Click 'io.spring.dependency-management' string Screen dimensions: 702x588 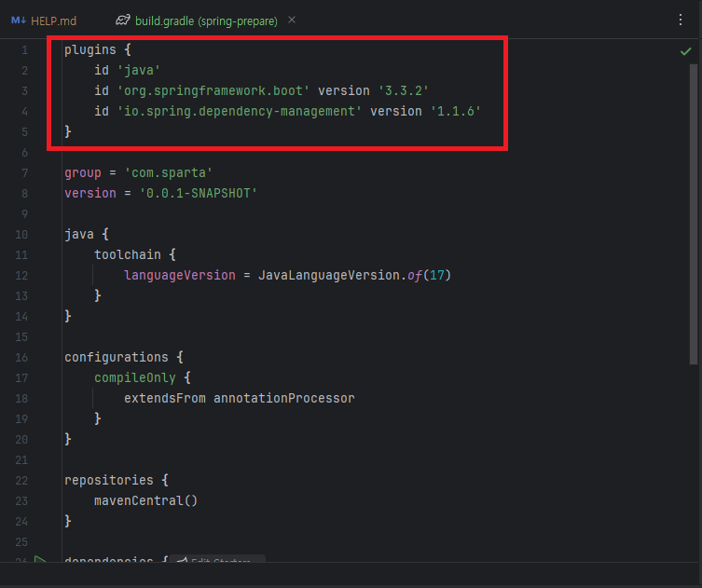(x=239, y=111)
